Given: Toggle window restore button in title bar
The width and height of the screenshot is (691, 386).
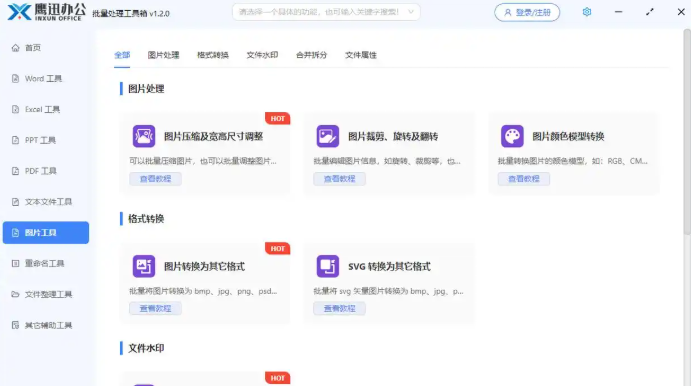Looking at the screenshot, I should [x=650, y=12].
